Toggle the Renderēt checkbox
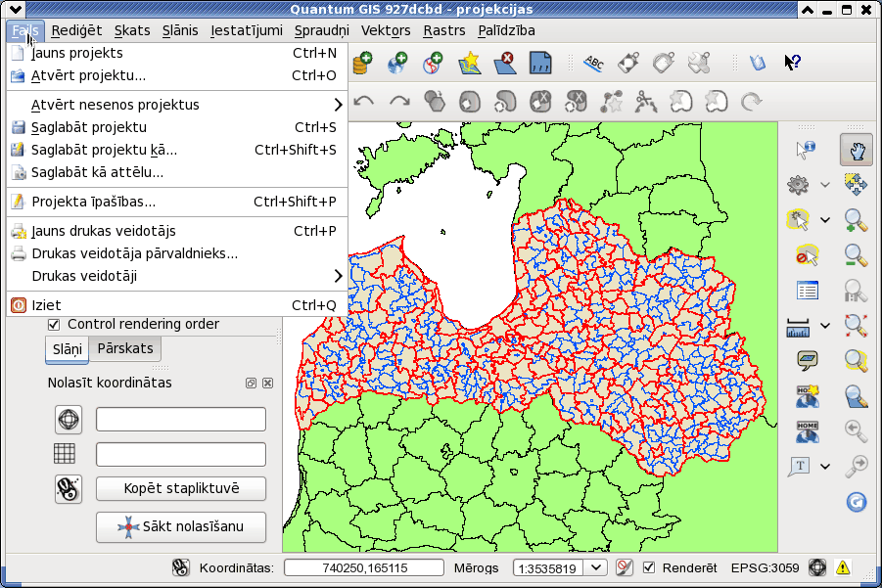The width and height of the screenshot is (882, 588). [x=649, y=567]
